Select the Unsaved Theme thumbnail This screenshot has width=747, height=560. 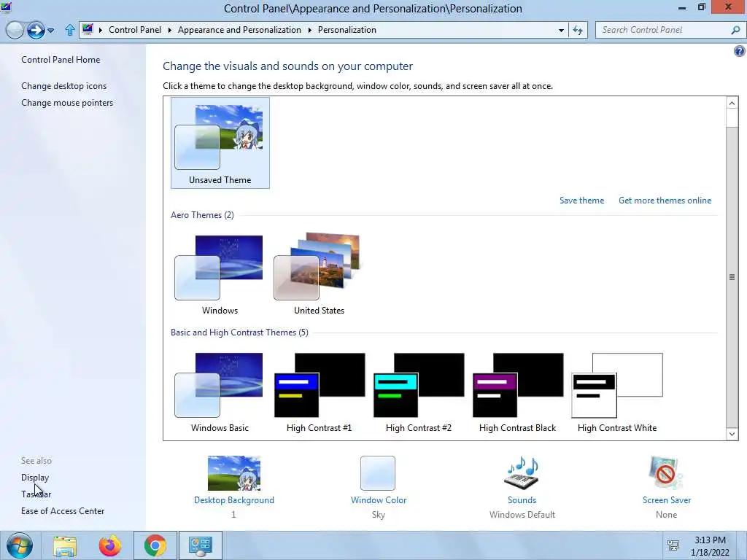[x=220, y=143]
